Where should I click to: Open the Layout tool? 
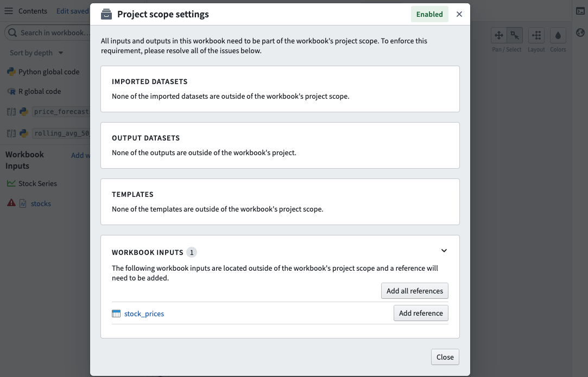point(536,36)
